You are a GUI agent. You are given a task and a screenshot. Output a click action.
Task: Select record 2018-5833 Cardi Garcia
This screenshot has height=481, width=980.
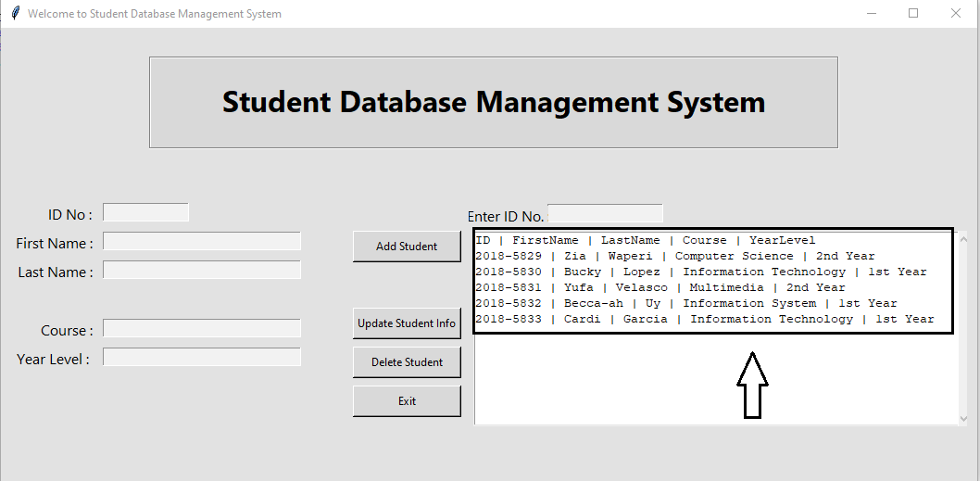tap(704, 319)
